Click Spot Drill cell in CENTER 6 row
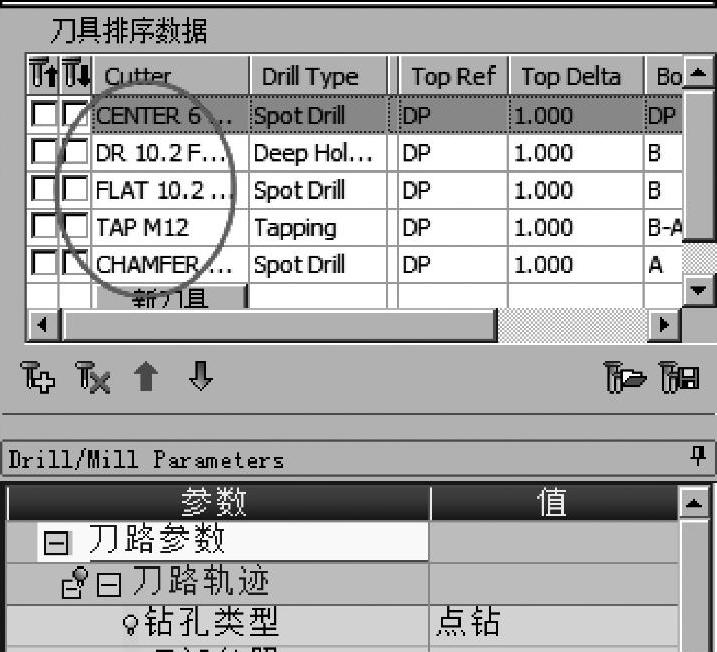 318,114
